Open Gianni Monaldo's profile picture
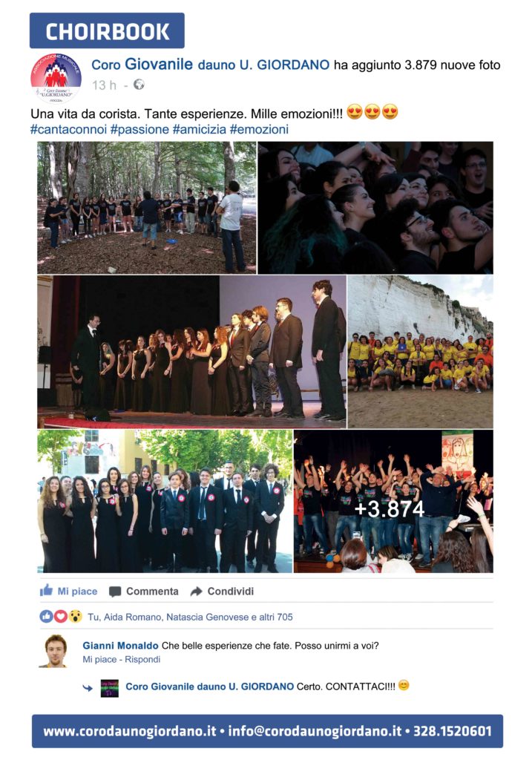This screenshot has height=760, width=532. pyautogui.click(x=56, y=651)
